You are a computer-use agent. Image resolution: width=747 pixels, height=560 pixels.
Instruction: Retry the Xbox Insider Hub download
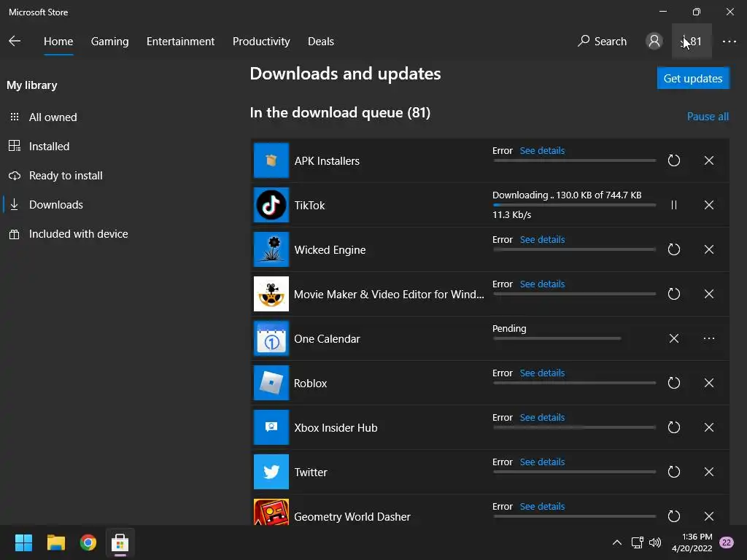(673, 427)
